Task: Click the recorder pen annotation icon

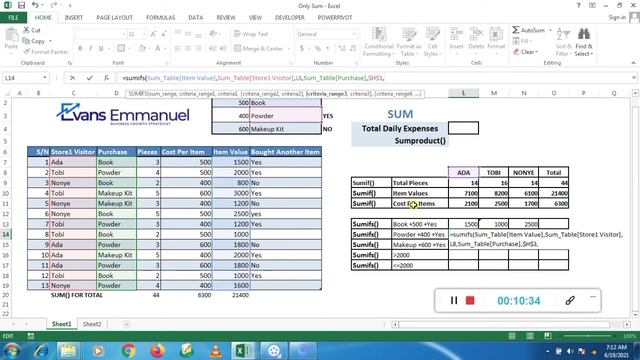Action: [x=570, y=300]
